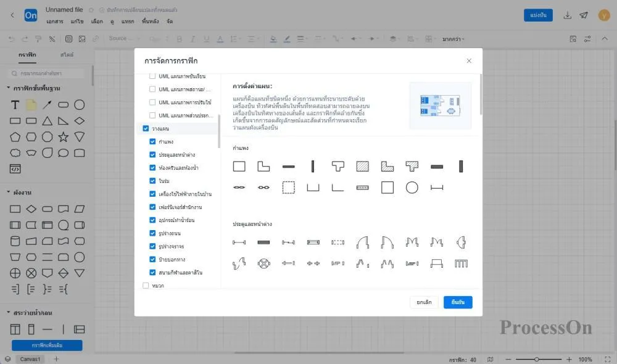Choose the flowchart cylinder database shape
This screenshot has width=617, height=364.
coord(15,241)
